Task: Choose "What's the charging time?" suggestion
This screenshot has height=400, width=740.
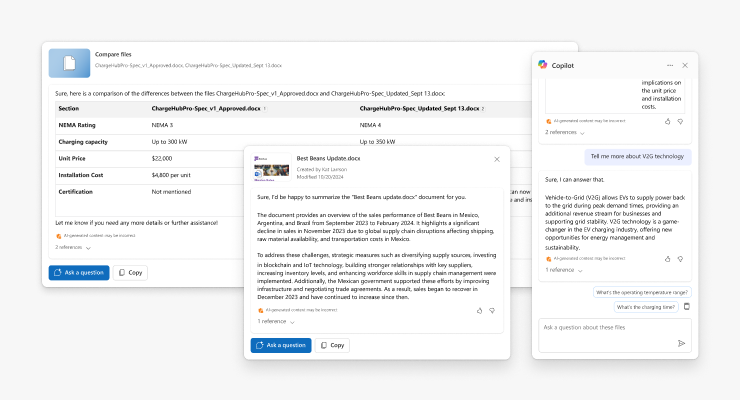Action: (646, 307)
